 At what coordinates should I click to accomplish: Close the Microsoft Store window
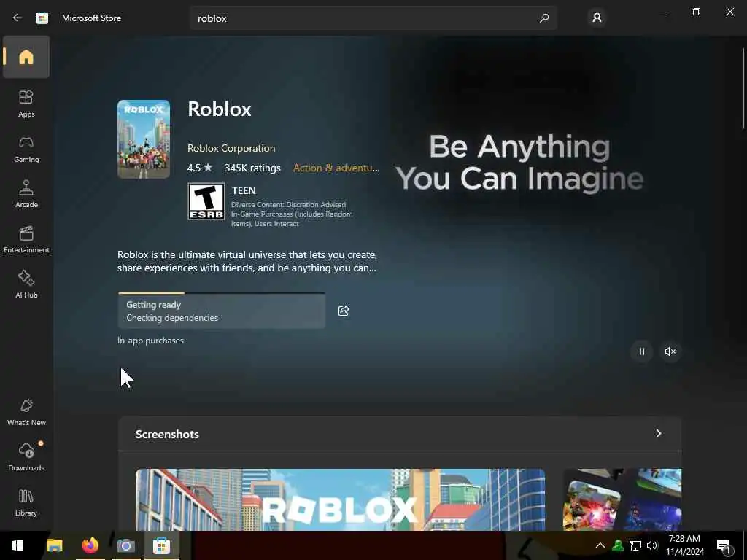pyautogui.click(x=729, y=12)
